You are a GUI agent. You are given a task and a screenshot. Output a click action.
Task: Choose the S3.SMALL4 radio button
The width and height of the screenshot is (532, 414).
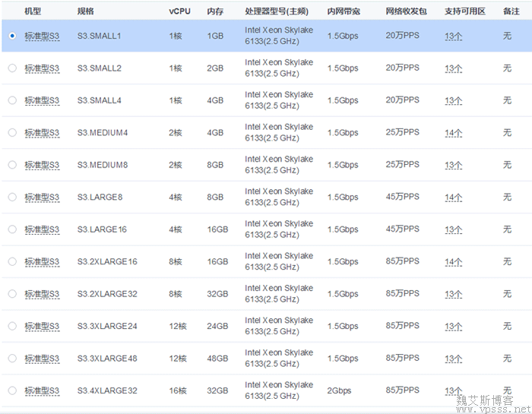tap(12, 100)
